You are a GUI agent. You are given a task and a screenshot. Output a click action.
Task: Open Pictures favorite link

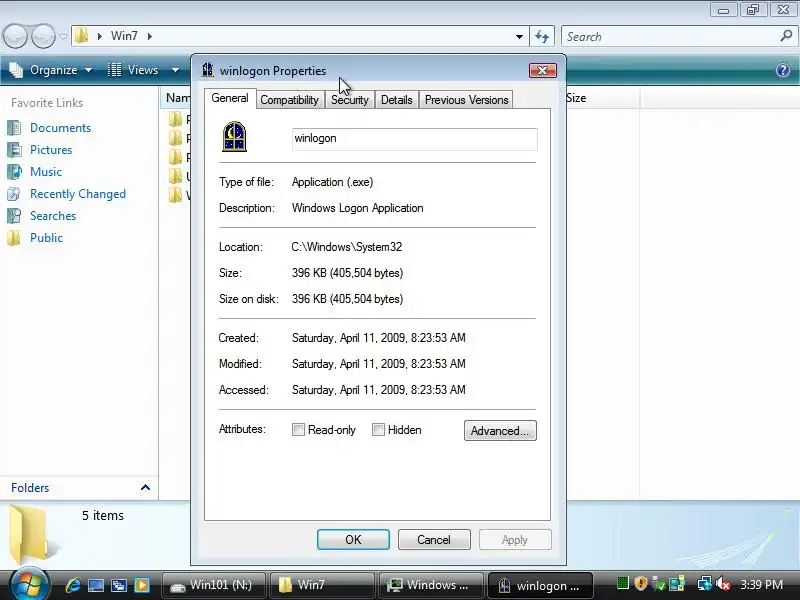(51, 150)
